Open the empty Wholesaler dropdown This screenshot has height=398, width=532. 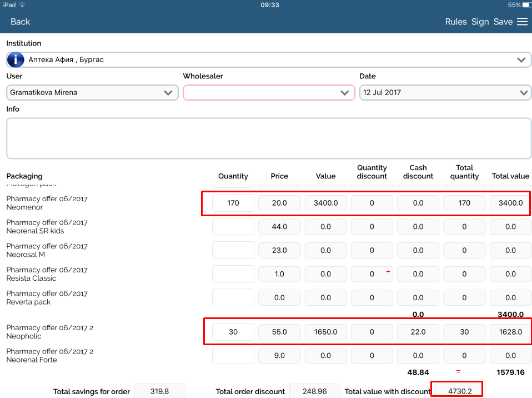tap(269, 93)
